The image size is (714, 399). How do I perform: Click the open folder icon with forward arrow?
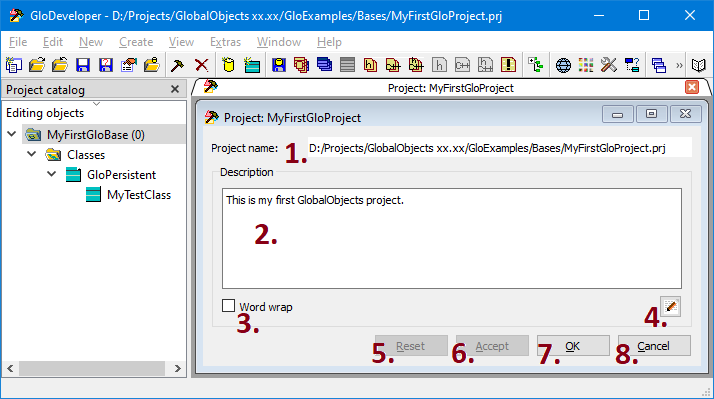[x=37, y=65]
